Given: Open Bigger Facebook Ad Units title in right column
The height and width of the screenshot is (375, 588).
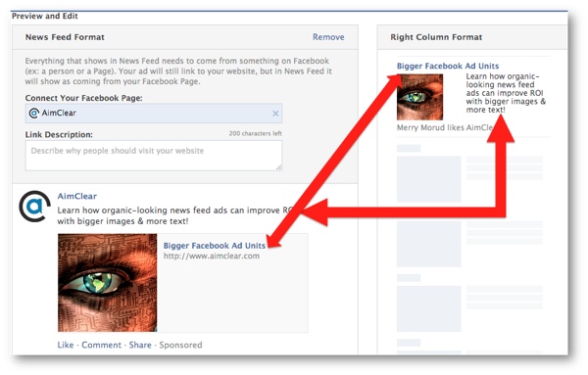Looking at the screenshot, I should [448, 67].
